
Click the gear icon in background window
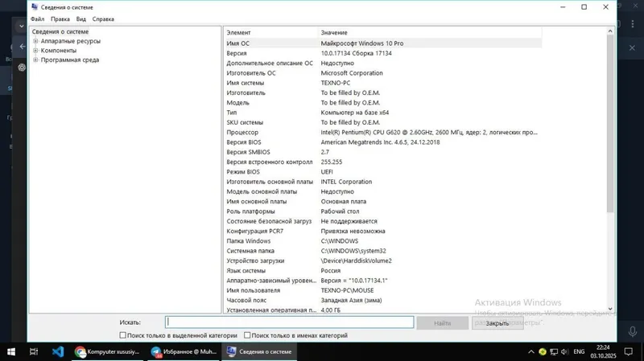pos(22,68)
